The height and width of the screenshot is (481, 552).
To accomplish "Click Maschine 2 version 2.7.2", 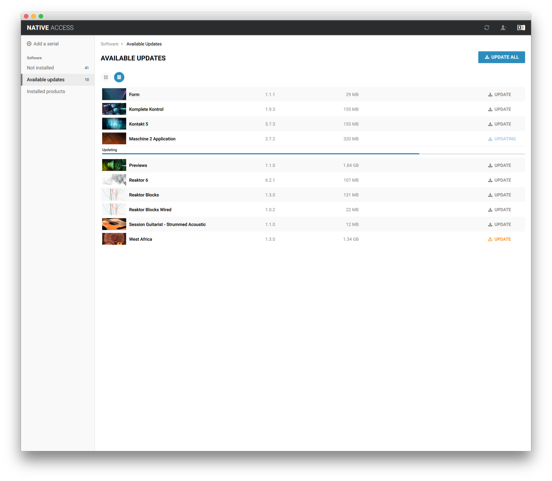I will pyautogui.click(x=270, y=139).
